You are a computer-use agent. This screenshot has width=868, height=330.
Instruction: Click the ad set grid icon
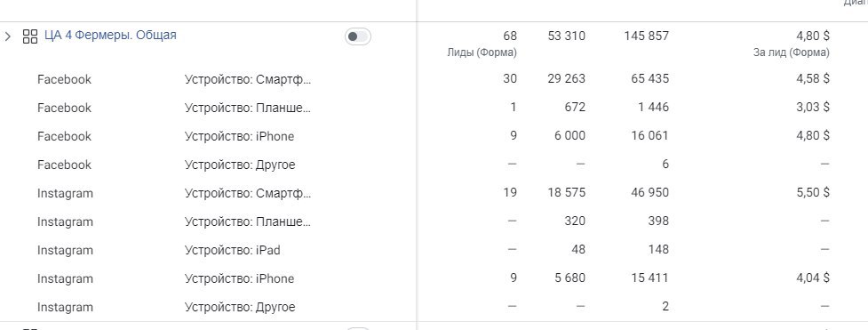click(30, 36)
